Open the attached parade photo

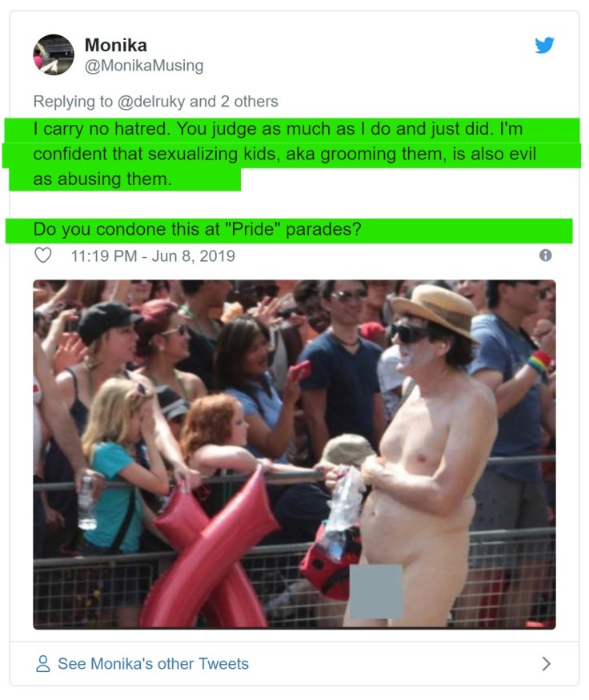tap(294, 454)
